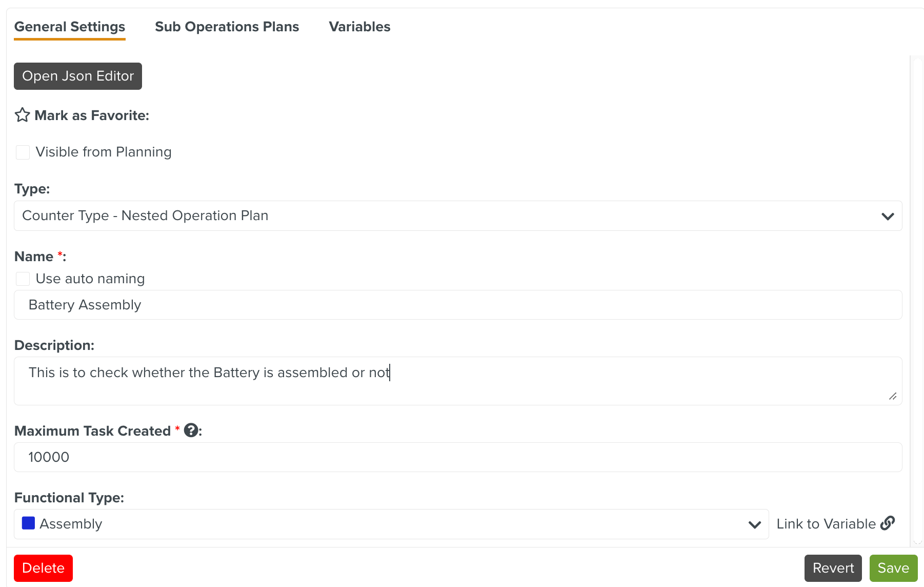Save the operation plan settings
The image size is (924, 587).
(x=893, y=568)
